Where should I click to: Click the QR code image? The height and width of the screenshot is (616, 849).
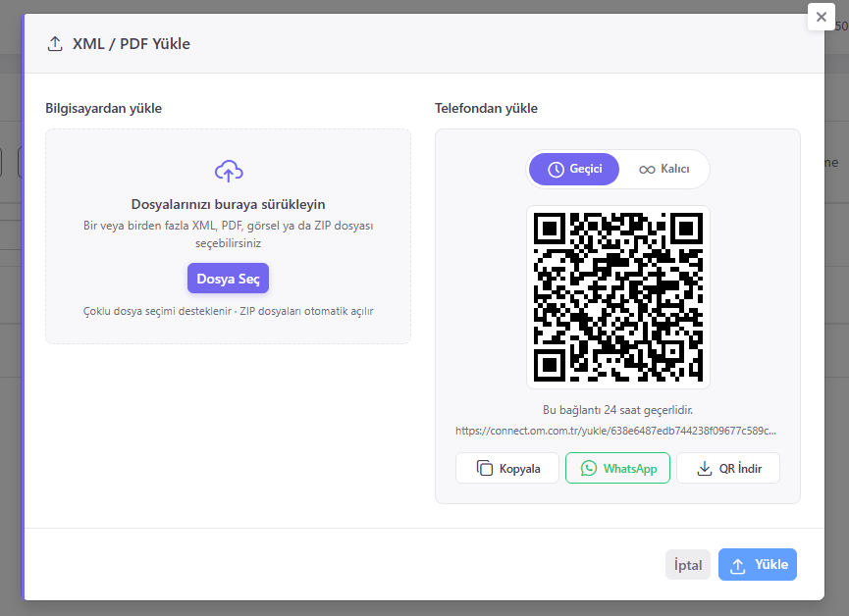[x=618, y=297]
